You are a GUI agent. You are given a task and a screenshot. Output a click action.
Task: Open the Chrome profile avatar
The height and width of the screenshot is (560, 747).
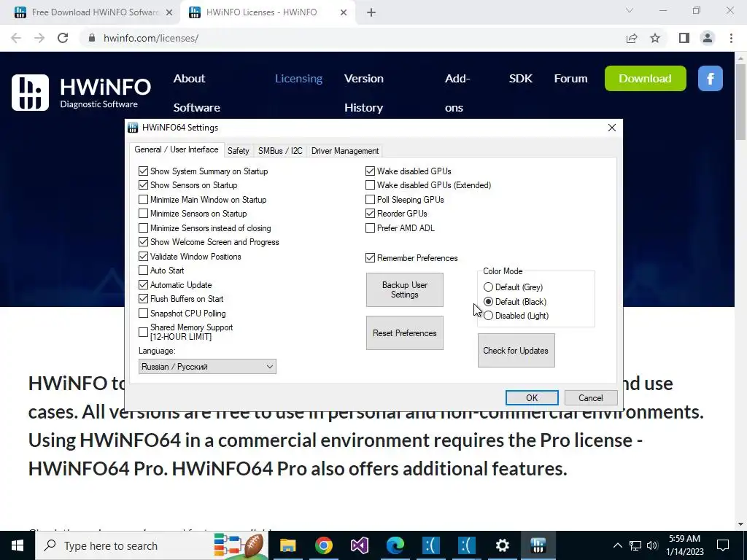coord(708,38)
